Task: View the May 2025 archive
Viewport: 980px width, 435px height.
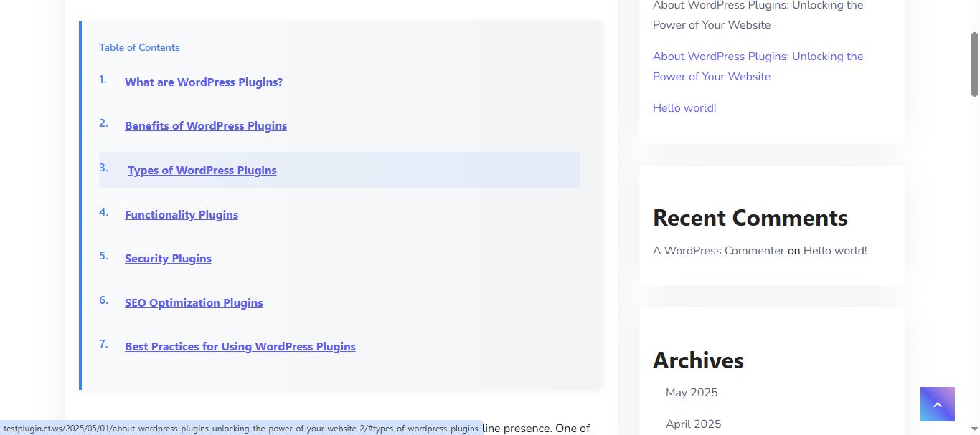Action: [692, 392]
